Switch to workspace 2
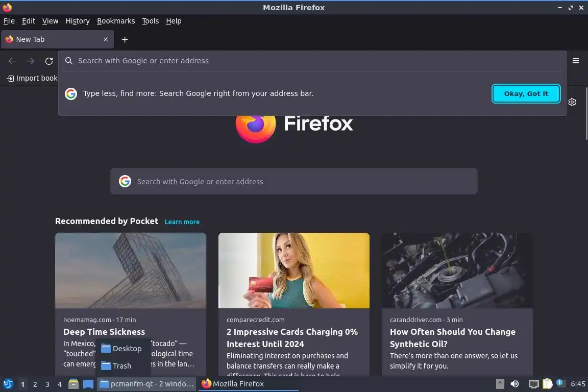This screenshot has width=588, height=392. [x=35, y=384]
